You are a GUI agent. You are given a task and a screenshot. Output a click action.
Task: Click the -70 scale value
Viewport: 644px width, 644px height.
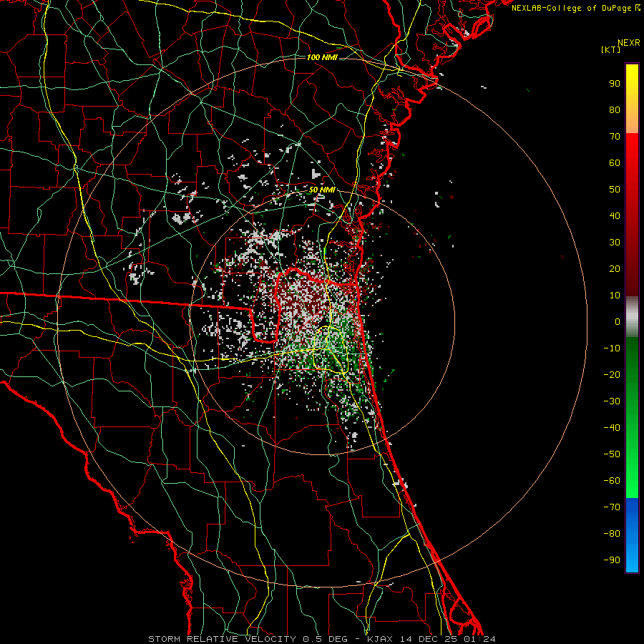[612, 507]
